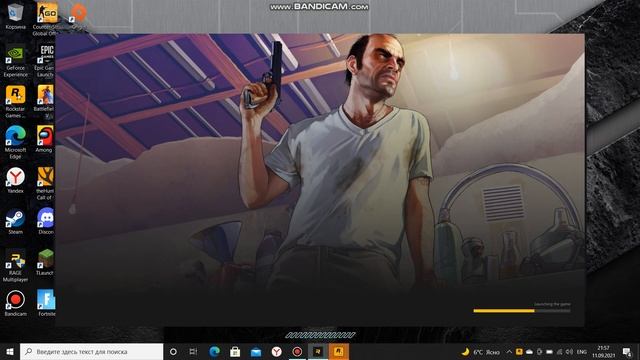Click the taskbar search box
The width and height of the screenshot is (640, 360).
click(x=91, y=351)
